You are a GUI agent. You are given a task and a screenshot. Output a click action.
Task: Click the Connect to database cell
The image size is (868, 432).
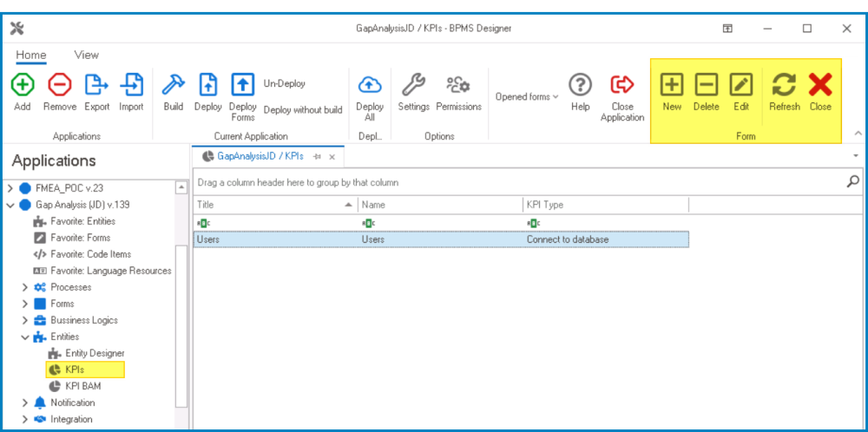[x=606, y=239]
